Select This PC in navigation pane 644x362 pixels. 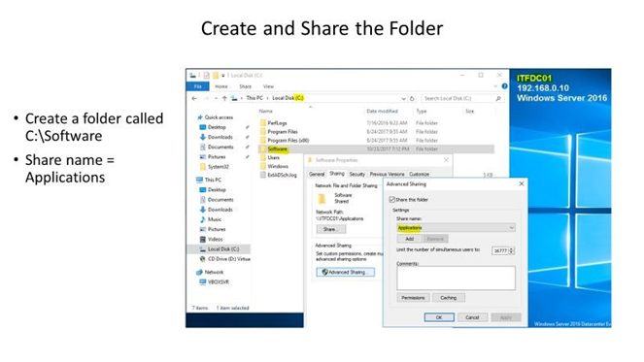pyautogui.click(x=213, y=180)
